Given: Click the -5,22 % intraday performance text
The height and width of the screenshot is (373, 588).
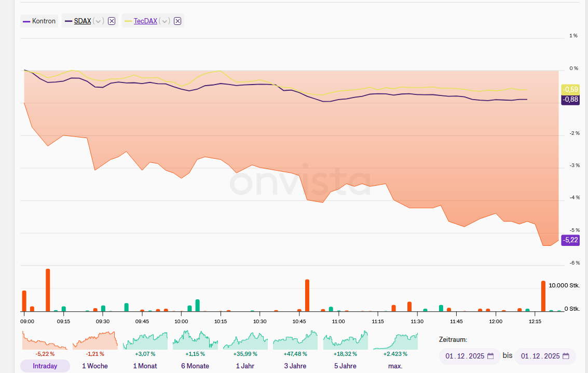Looking at the screenshot, I should click(x=45, y=354).
